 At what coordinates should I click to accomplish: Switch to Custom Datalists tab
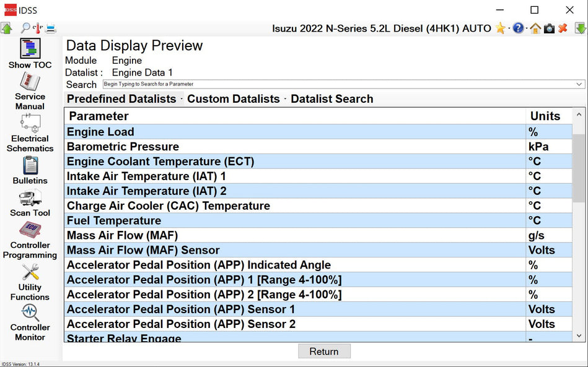coord(233,99)
